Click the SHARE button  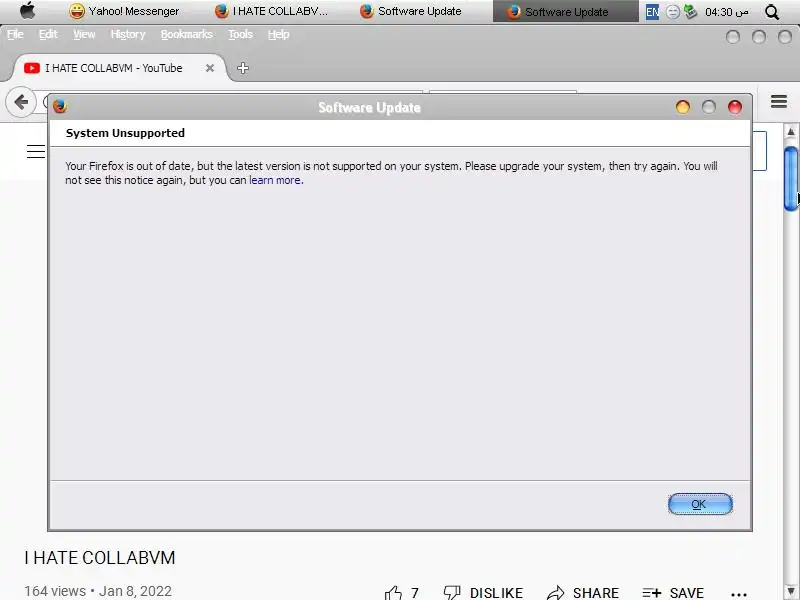(582, 593)
